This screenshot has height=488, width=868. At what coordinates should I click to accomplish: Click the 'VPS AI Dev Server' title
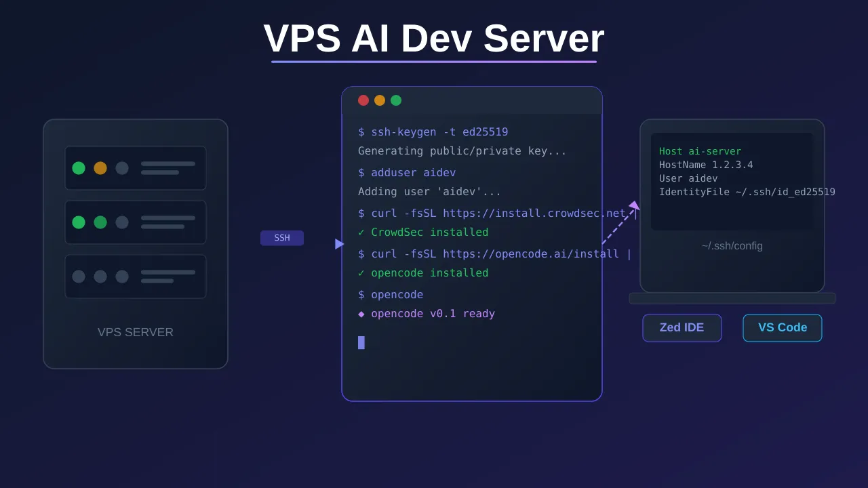pos(434,39)
